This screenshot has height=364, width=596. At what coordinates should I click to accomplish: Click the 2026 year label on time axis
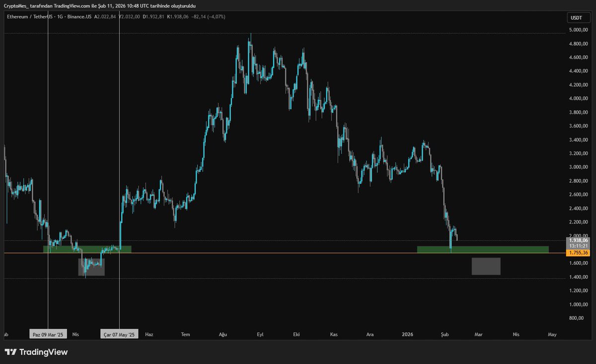pyautogui.click(x=407, y=335)
